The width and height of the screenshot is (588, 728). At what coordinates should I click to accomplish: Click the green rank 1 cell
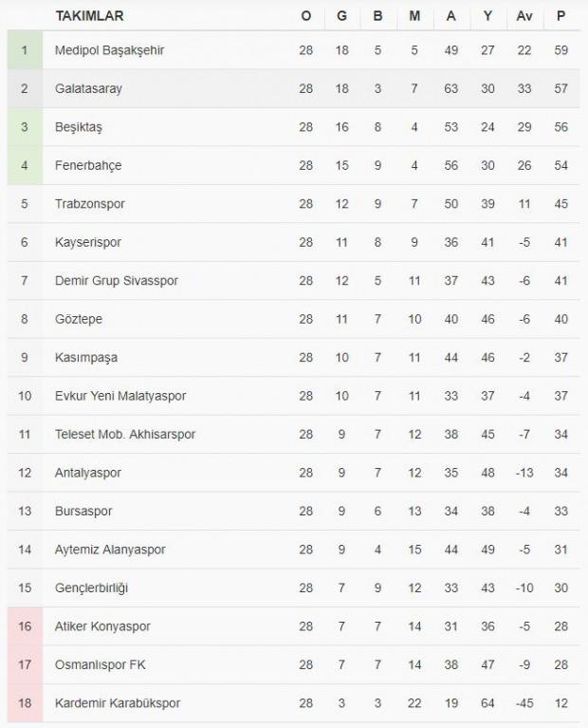(25, 50)
